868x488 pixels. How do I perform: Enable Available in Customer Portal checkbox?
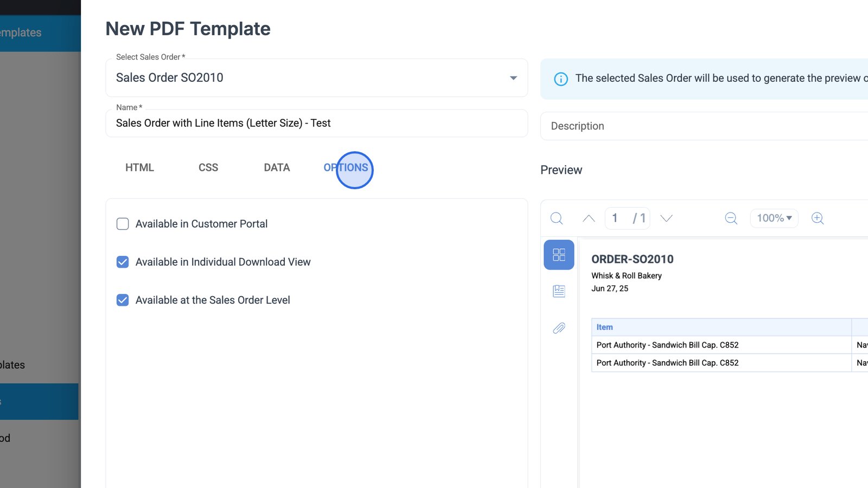point(123,224)
